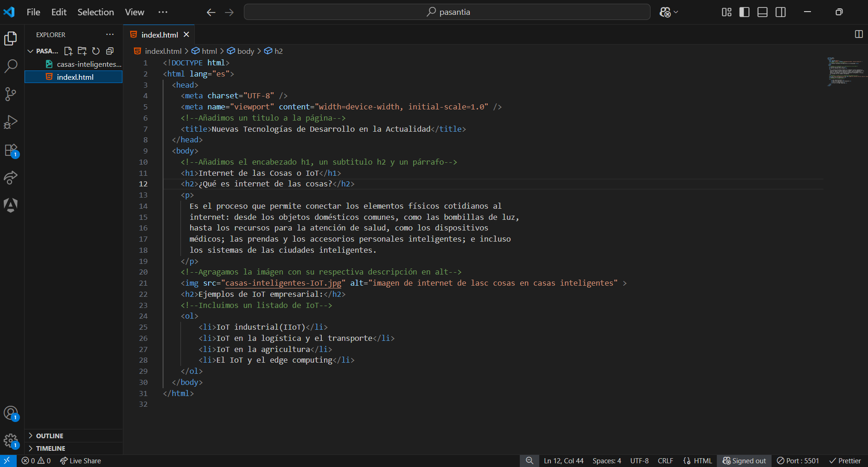The height and width of the screenshot is (467, 868).
Task: Toggle the secondary side bar
Action: 781,12
